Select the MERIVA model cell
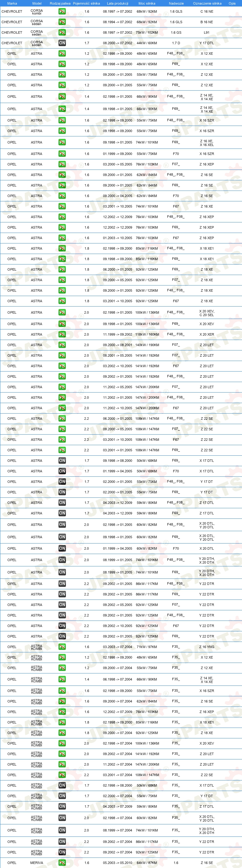The image size is (242, 868). [x=37, y=863]
